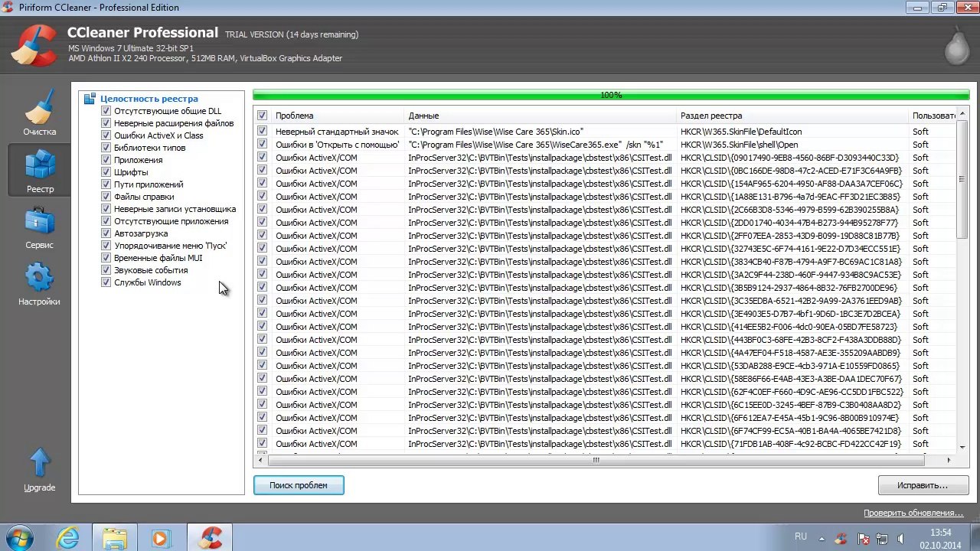The image size is (980, 551).
Task: Toggle Отсутствующие общие DLL checkbox
Action: point(106,111)
